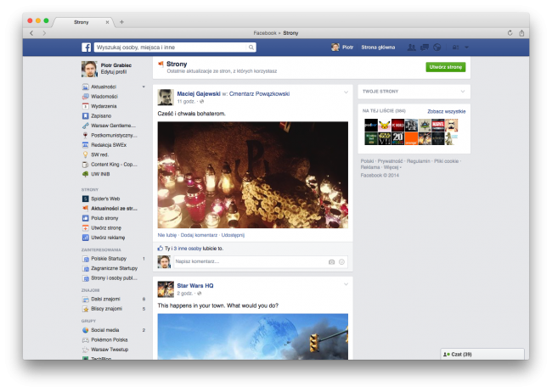Click Utwórz stronę green button
Viewport: 552px width, 392px height.
[445, 67]
